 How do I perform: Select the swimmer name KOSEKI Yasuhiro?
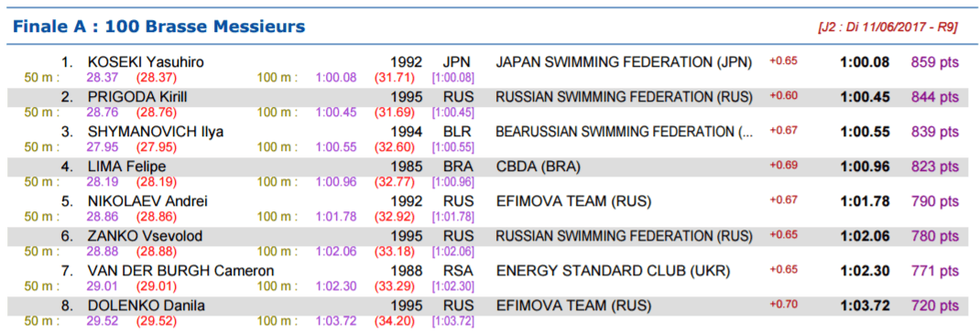click(146, 62)
